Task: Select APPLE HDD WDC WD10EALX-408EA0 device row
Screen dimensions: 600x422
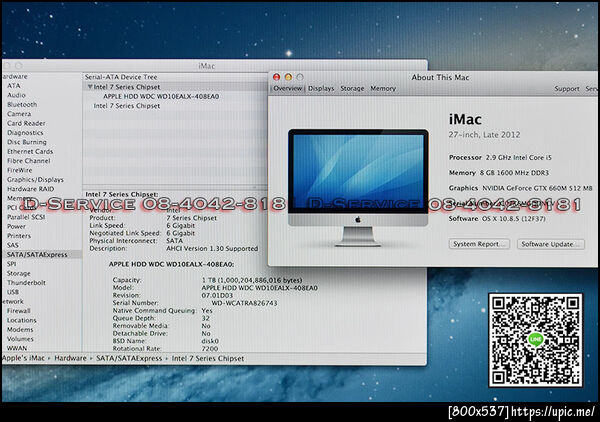Action: coord(161,96)
